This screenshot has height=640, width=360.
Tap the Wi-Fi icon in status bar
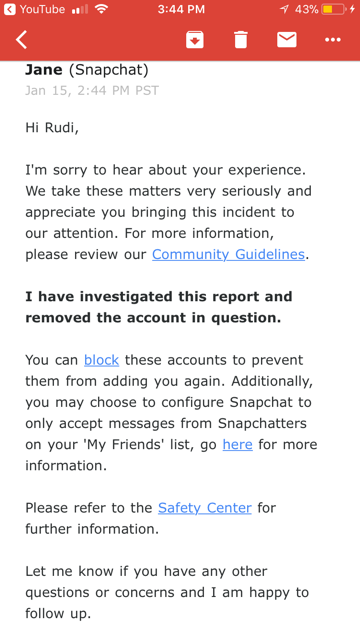[101, 9]
